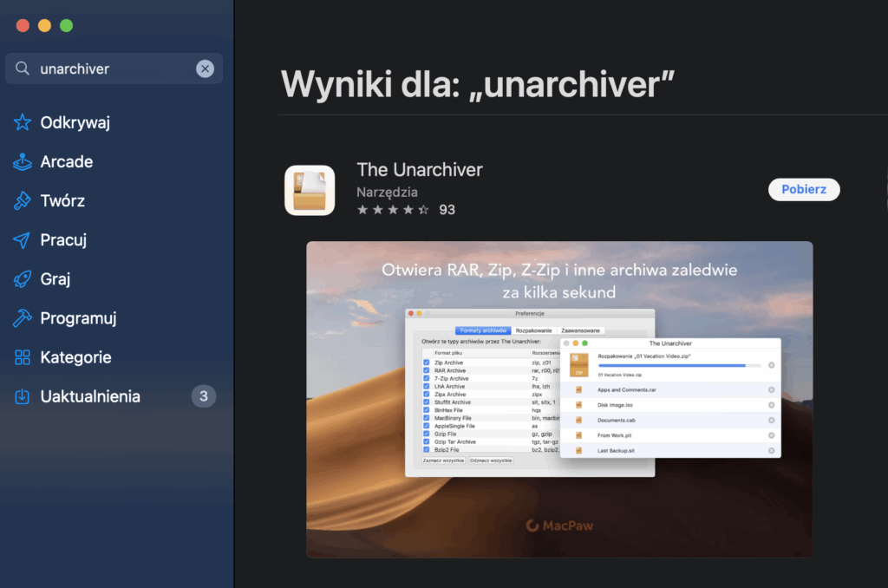Select the Twórz paintbrush icon
Viewport: 888px width, 588px height.
click(23, 200)
